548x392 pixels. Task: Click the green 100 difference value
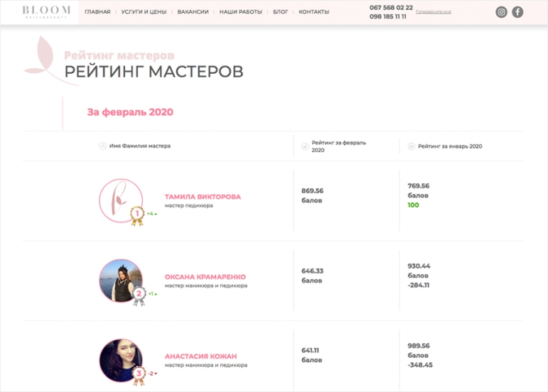[x=413, y=205]
